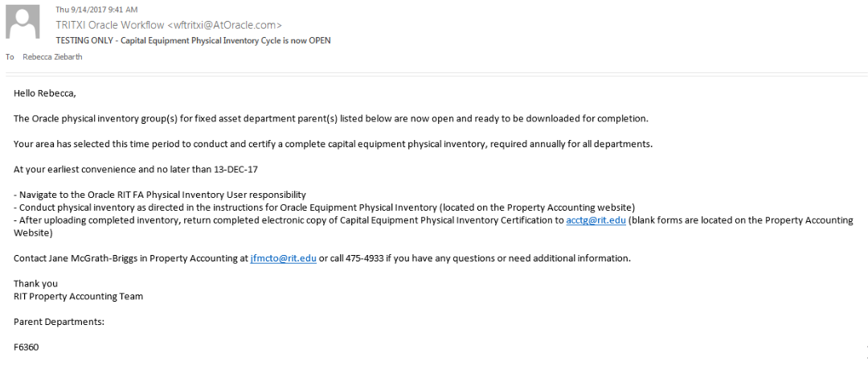Click the "After uploading completed inventory" step

(289, 220)
